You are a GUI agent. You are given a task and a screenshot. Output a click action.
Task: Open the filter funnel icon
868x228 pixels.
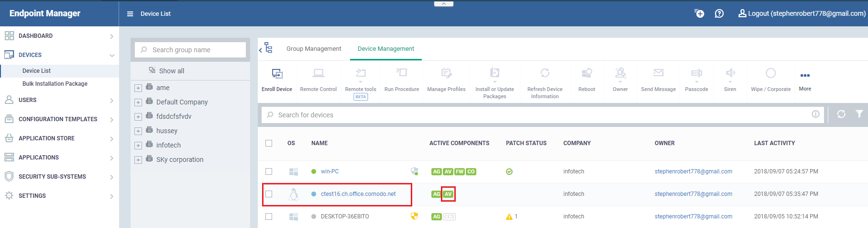pos(859,114)
